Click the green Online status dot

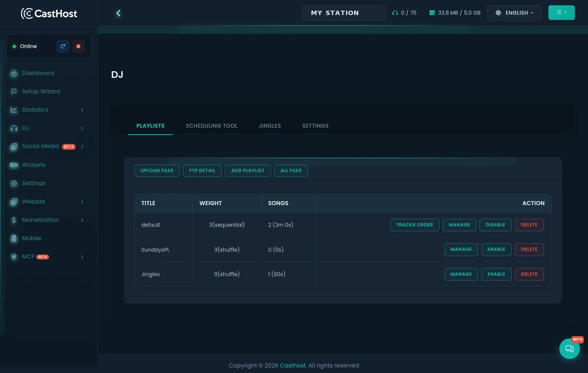(x=14, y=46)
